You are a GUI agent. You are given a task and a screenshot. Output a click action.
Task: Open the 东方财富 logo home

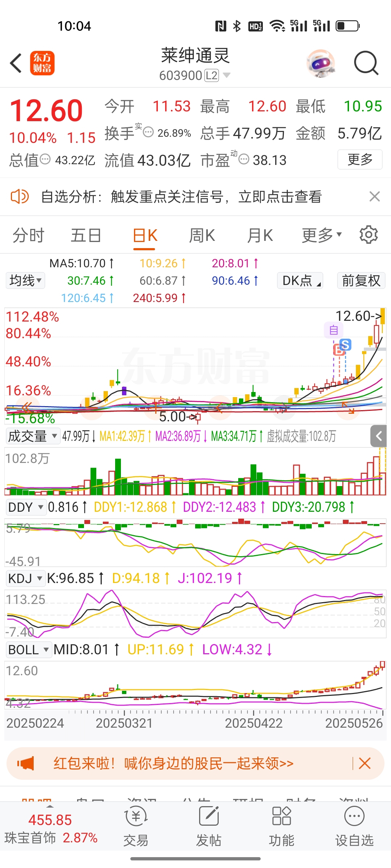42,63
